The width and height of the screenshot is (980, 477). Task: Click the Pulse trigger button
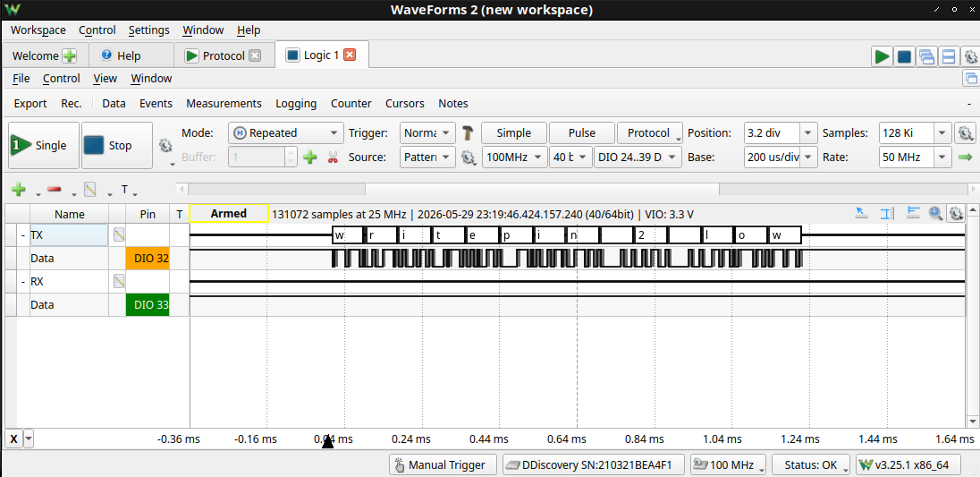click(582, 133)
